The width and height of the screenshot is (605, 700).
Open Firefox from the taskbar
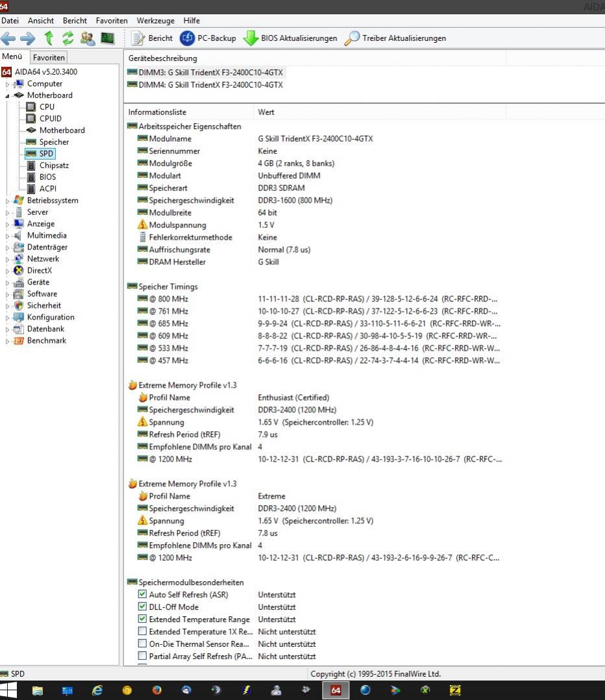(156, 691)
